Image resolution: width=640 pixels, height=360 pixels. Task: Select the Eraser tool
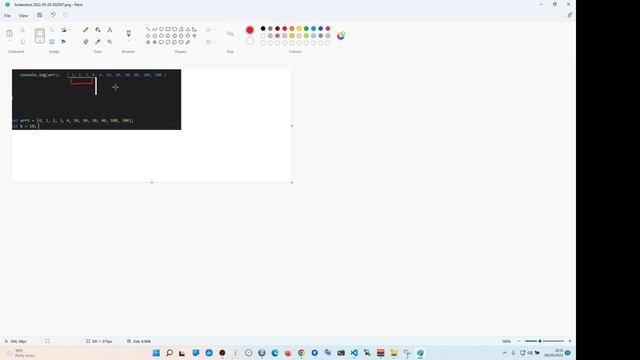pyautogui.click(x=86, y=42)
